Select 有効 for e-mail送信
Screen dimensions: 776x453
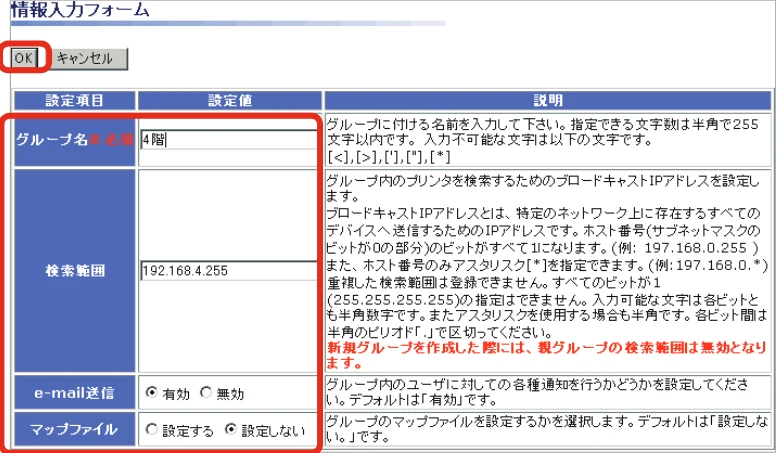(x=151, y=393)
